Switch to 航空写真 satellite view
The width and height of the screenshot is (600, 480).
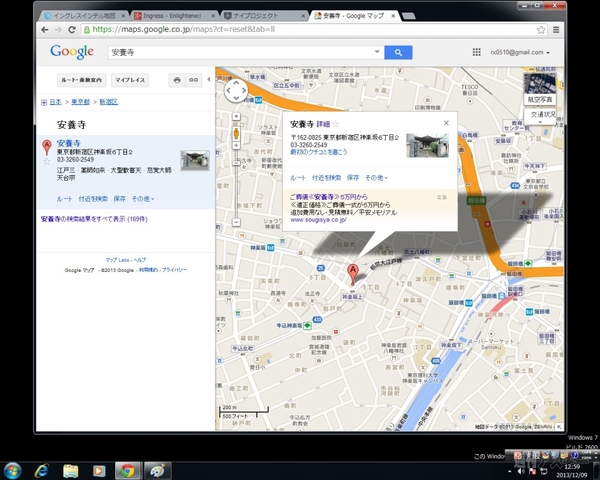pyautogui.click(x=540, y=89)
